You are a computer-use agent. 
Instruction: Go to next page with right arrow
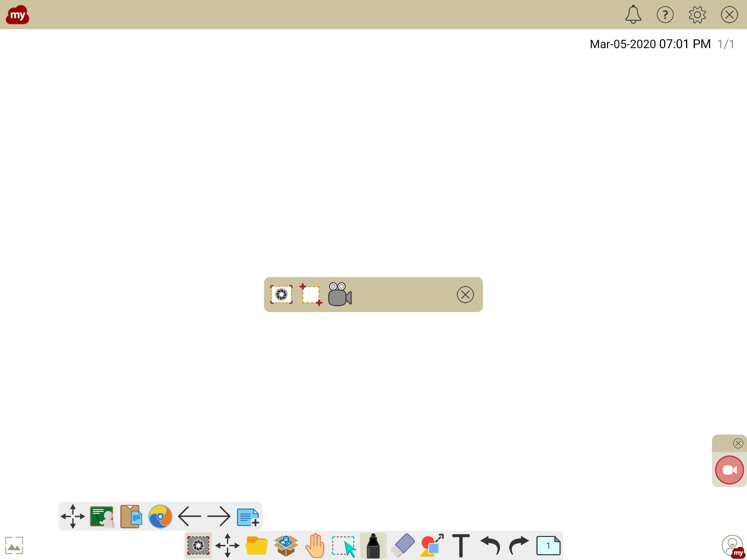pos(218,516)
